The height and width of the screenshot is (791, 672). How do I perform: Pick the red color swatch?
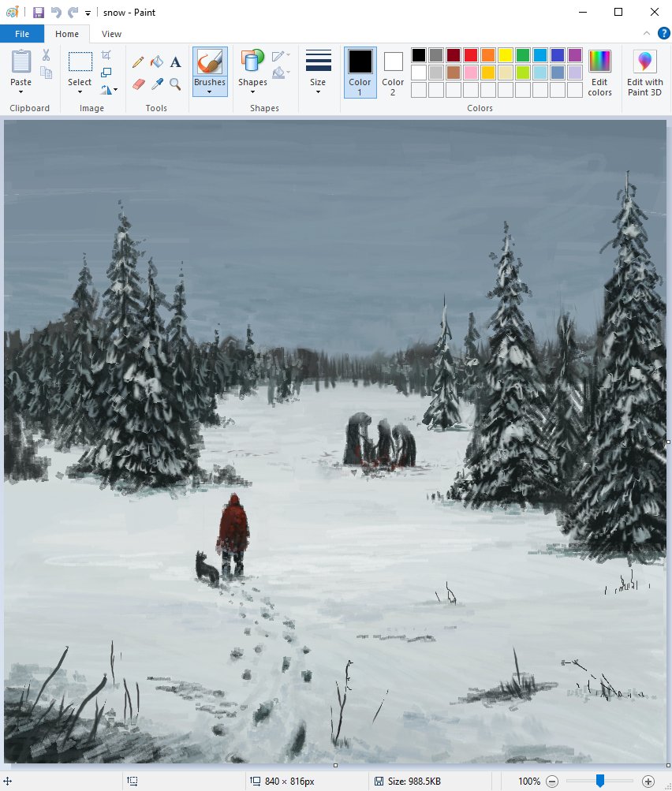[471, 55]
